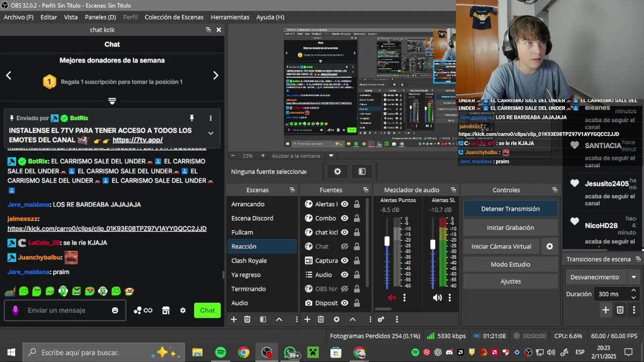Show the hidden Chat source

[345, 246]
